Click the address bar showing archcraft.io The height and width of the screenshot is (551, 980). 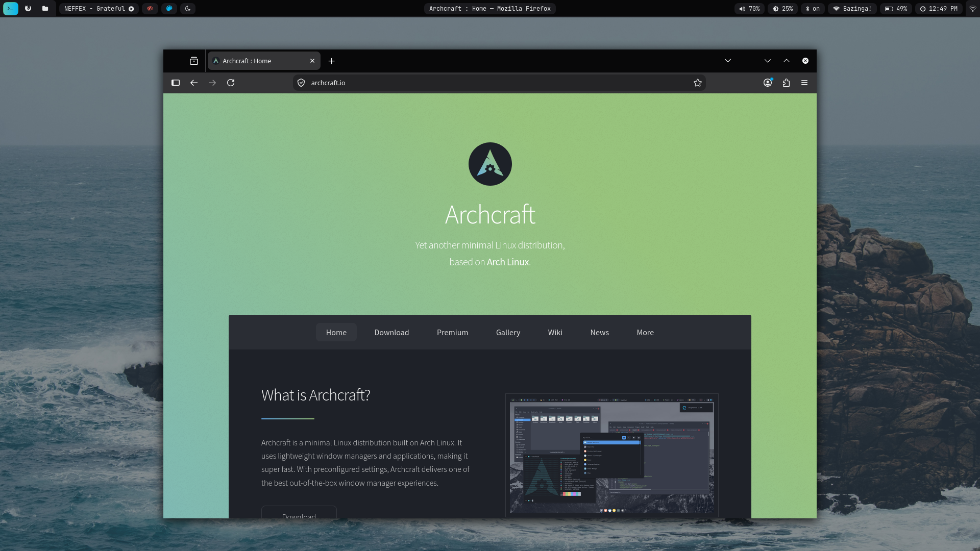[499, 83]
